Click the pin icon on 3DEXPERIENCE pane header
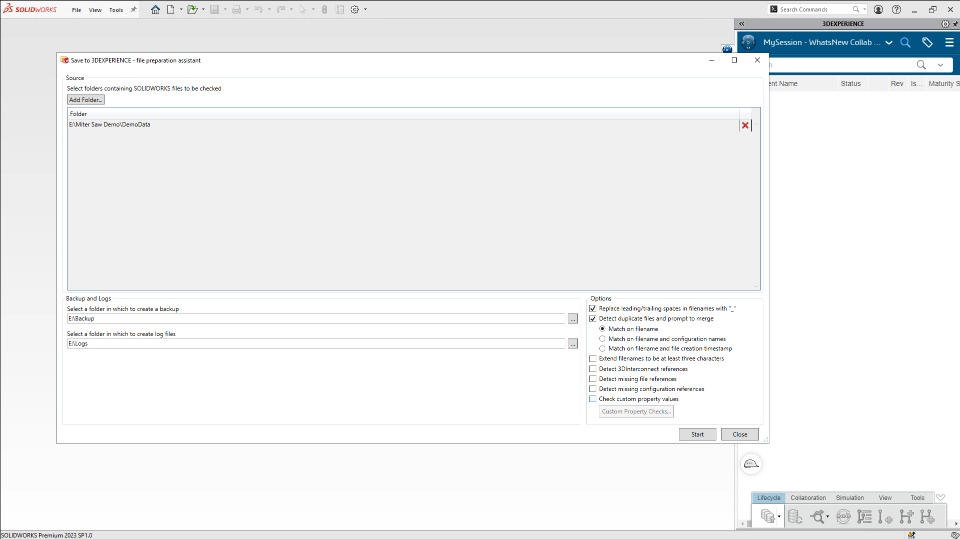This screenshot has width=960, height=539. point(955,24)
